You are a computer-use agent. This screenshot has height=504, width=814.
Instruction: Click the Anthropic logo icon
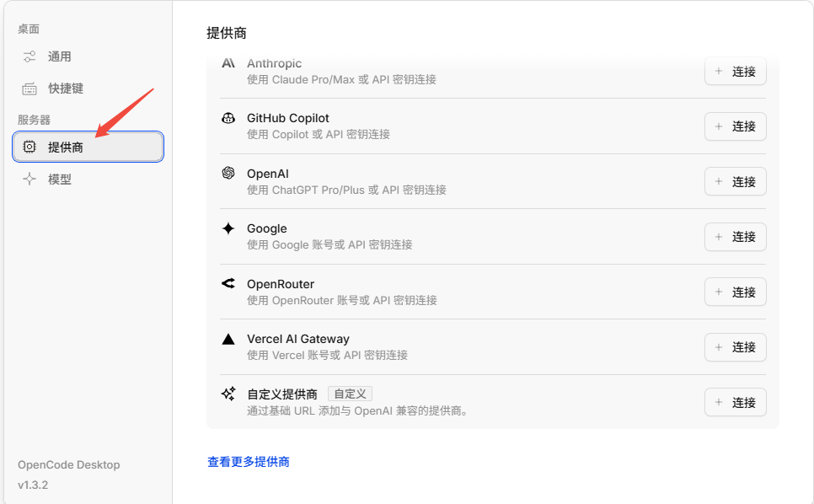tap(228, 63)
